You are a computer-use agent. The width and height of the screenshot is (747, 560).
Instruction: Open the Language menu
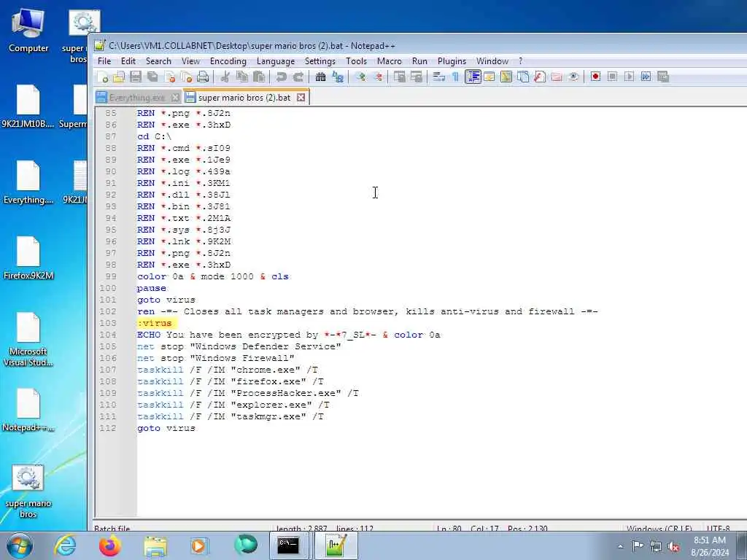[x=276, y=61]
